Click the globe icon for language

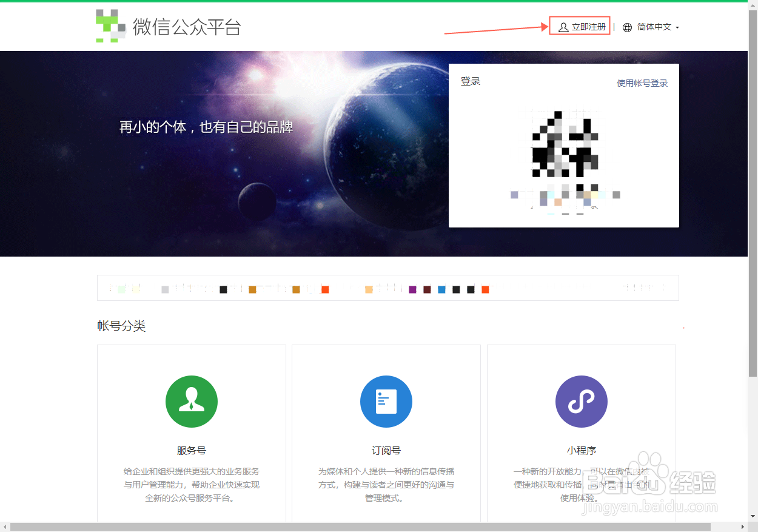point(628,27)
